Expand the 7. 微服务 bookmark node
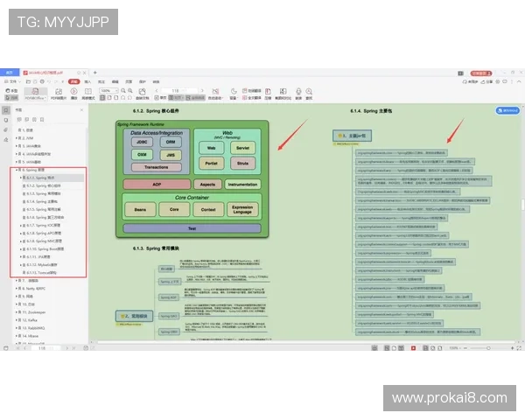 pos(17,280)
